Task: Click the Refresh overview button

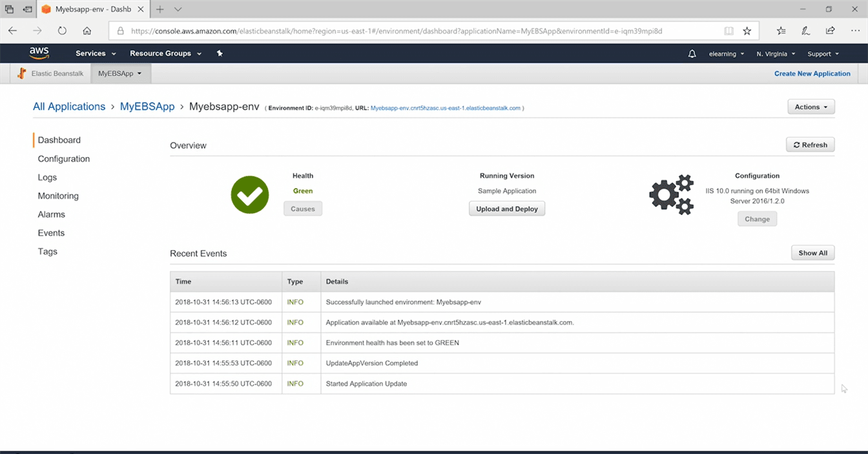Action: coord(810,145)
